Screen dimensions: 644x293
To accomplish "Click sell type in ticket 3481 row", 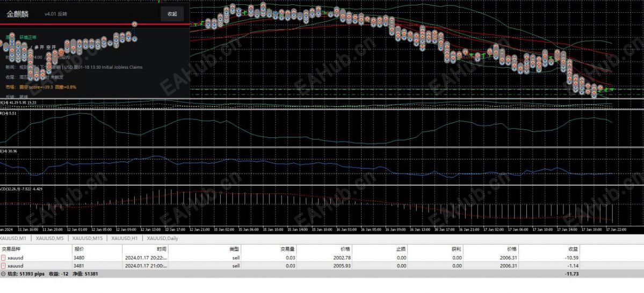I will tap(236, 266).
